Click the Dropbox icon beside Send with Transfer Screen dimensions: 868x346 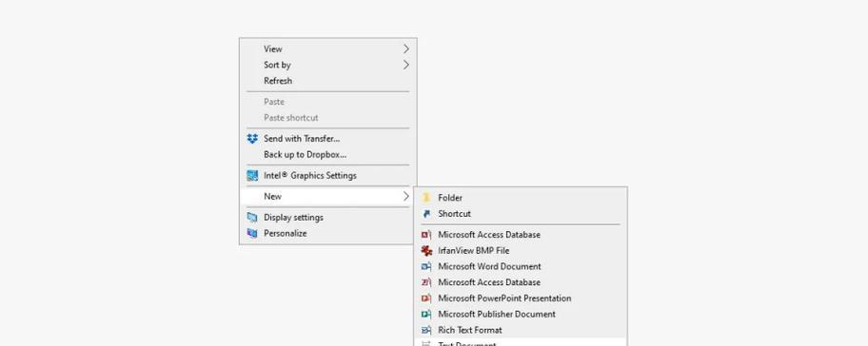(252, 139)
